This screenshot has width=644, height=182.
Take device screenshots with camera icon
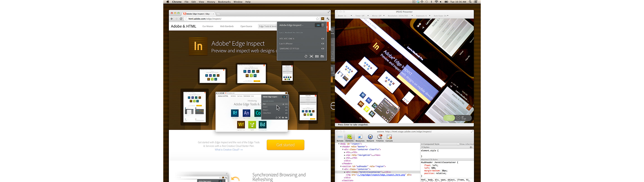click(x=317, y=56)
